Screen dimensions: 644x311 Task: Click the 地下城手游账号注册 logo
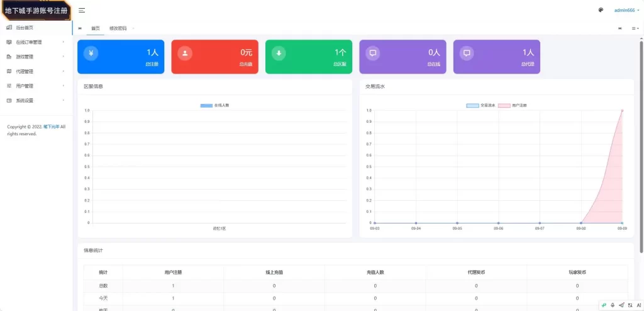36,10
